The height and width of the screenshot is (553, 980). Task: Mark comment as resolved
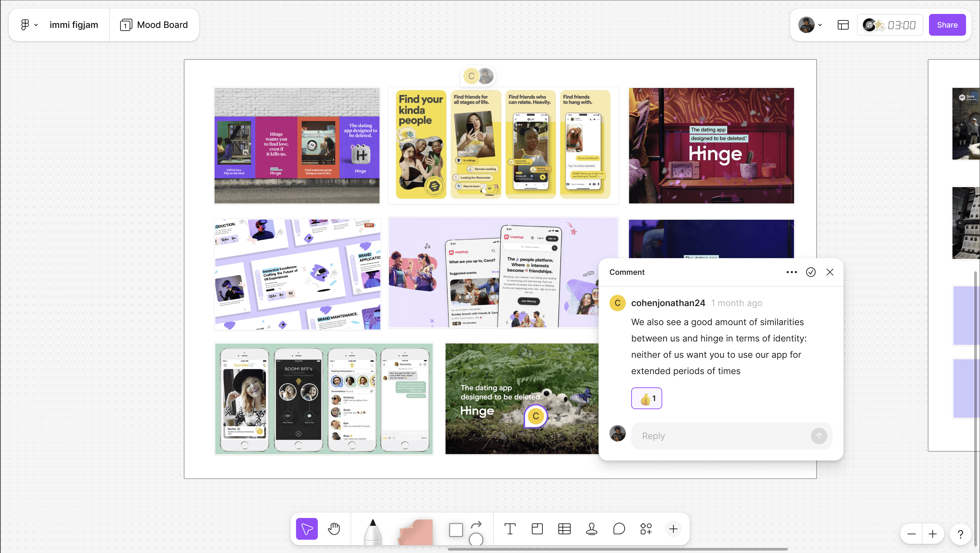811,272
